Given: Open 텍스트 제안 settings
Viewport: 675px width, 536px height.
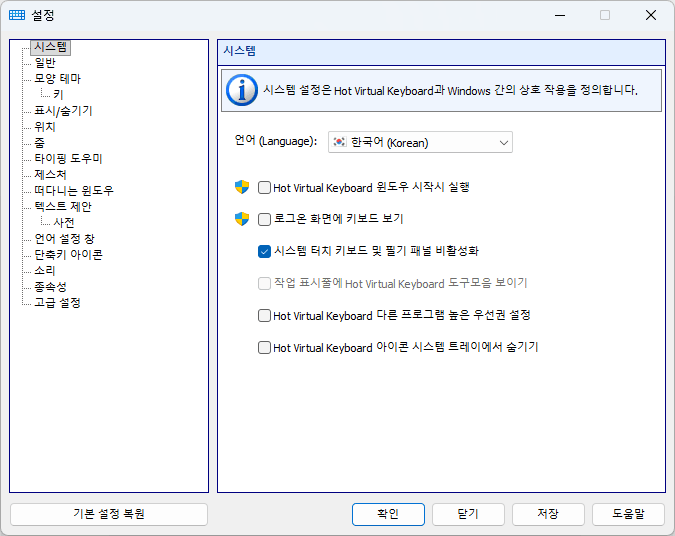Looking at the screenshot, I should pos(63,206).
